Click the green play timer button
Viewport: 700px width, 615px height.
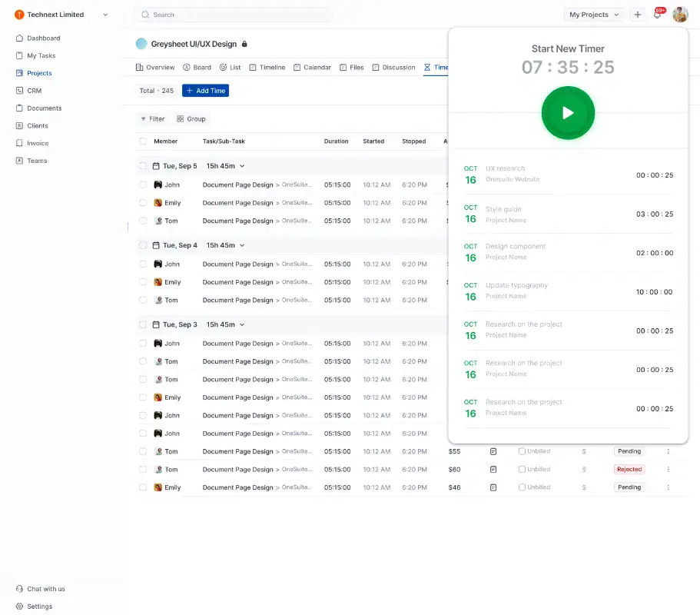coord(568,113)
